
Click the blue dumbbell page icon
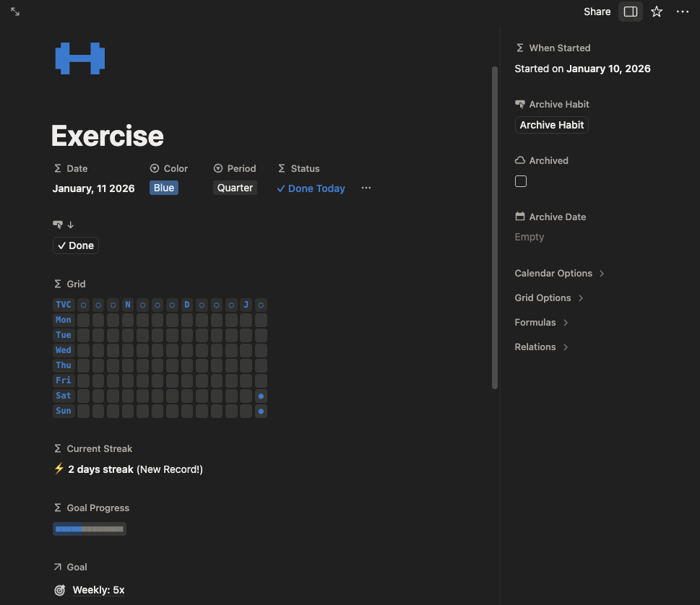coord(80,58)
